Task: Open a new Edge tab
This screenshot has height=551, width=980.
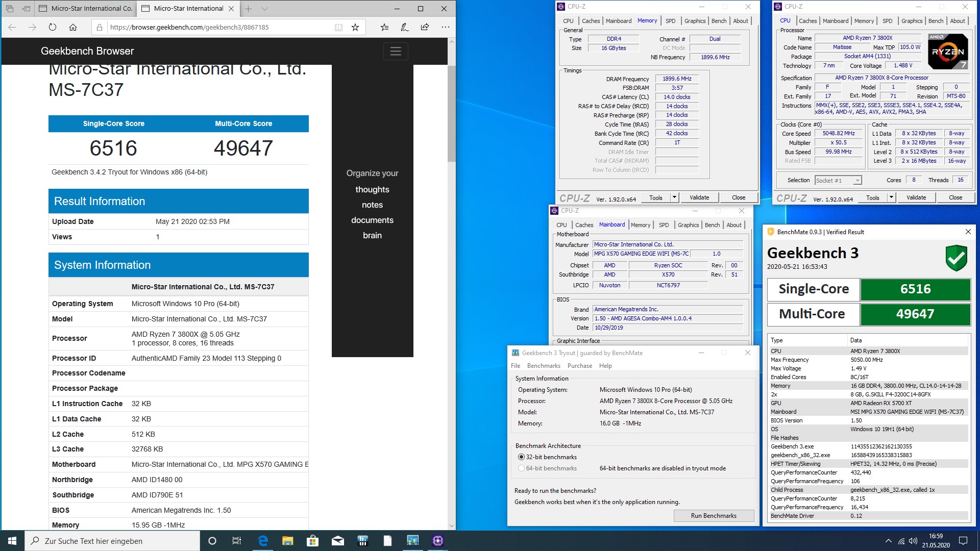Action: (248, 9)
